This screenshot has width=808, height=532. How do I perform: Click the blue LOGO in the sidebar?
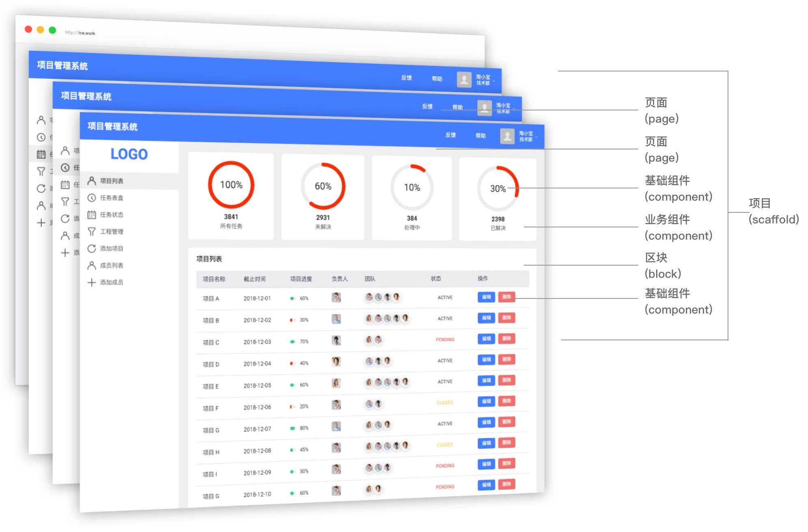coord(129,154)
